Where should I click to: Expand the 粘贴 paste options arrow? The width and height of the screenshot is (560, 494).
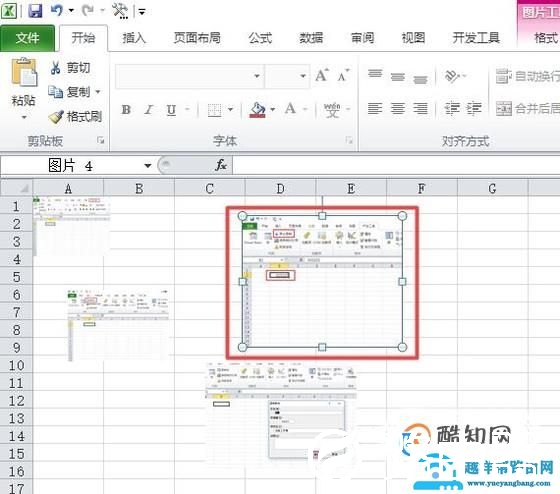coord(24,117)
